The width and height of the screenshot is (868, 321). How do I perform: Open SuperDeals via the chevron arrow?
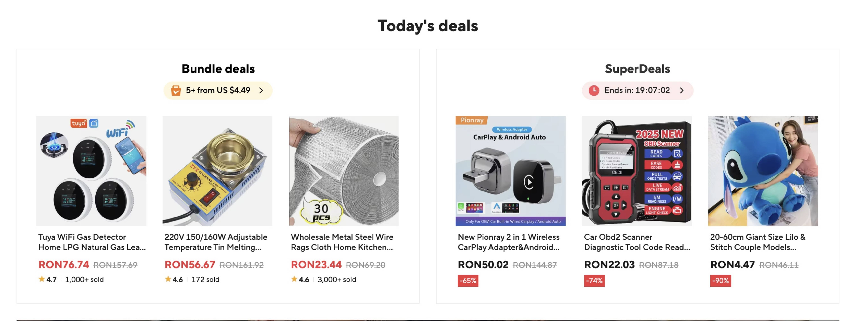682,90
